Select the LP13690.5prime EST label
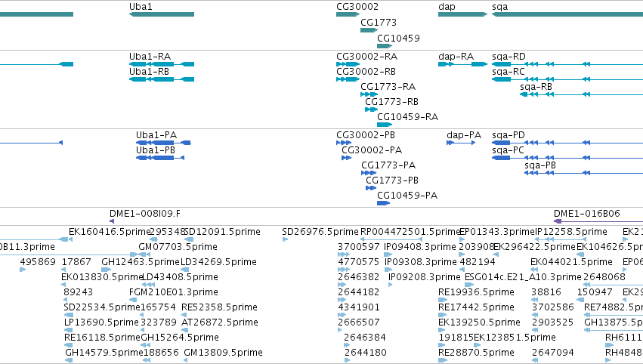This screenshot has height=364, width=643. pyautogui.click(x=101, y=322)
